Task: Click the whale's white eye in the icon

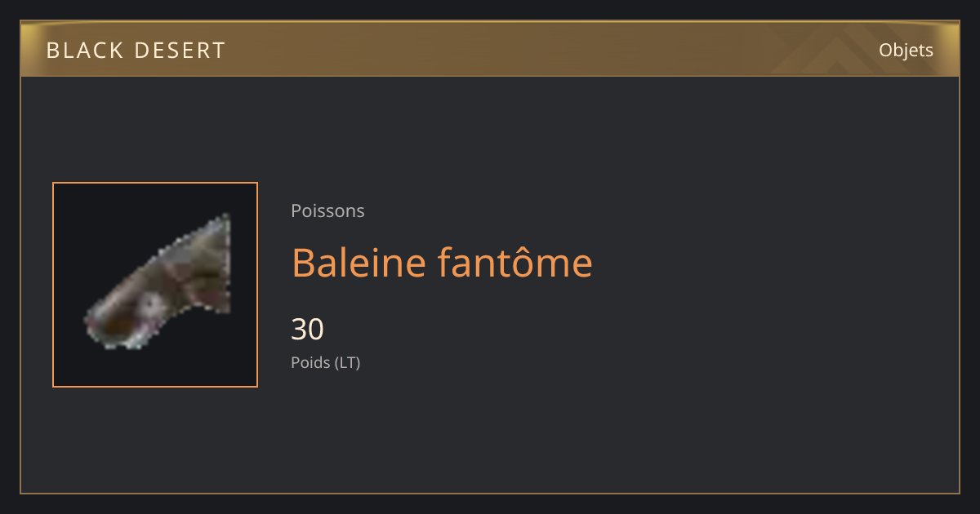Action: click(x=149, y=305)
